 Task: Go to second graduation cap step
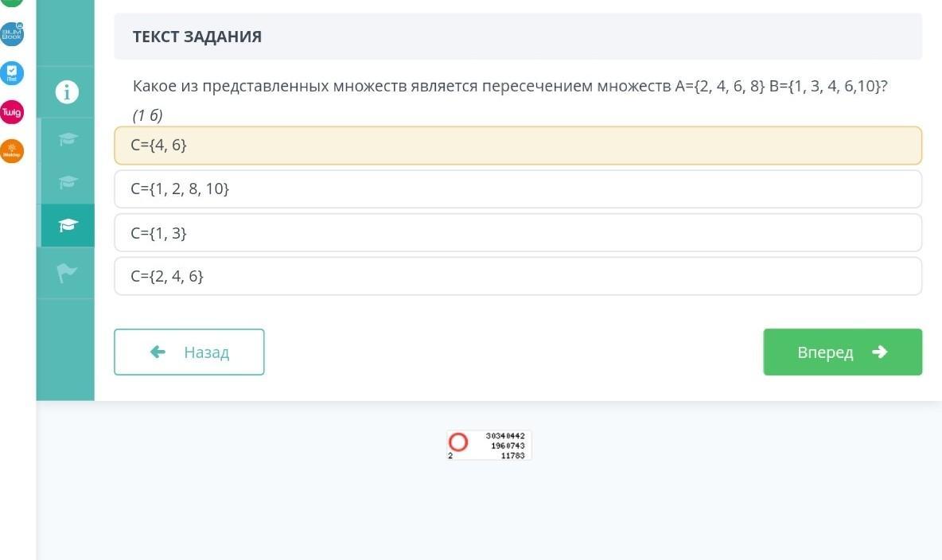tap(68, 182)
